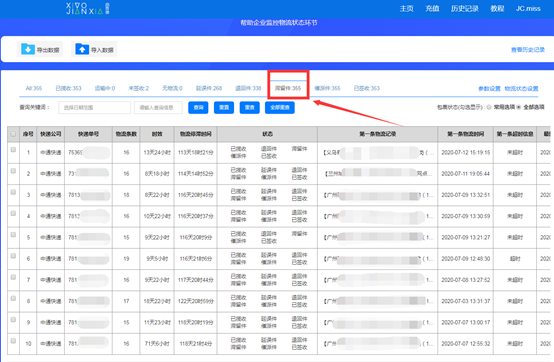The image size is (554, 362).
Task: Click the 重置 reset button
Action: (224, 107)
